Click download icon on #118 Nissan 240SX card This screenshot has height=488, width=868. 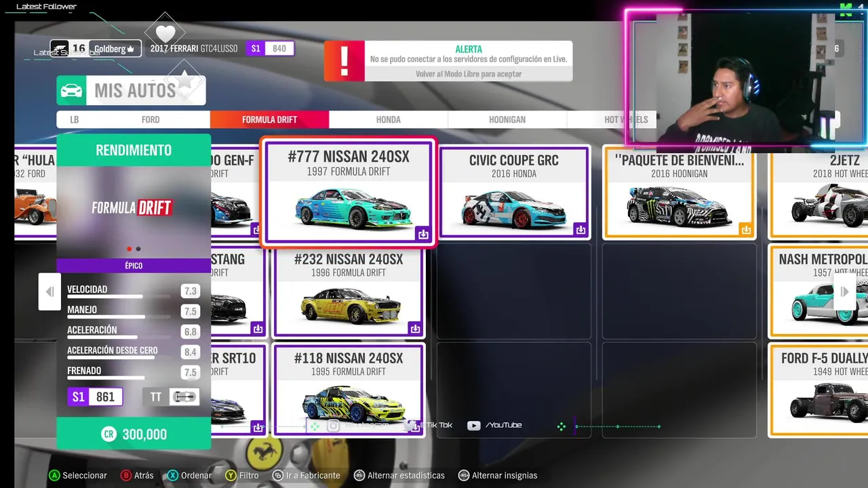415,428
